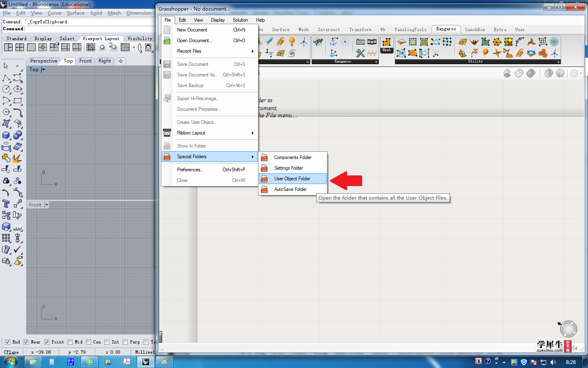Select the orange sine wave icon in Kangaroo panel

tap(372, 53)
